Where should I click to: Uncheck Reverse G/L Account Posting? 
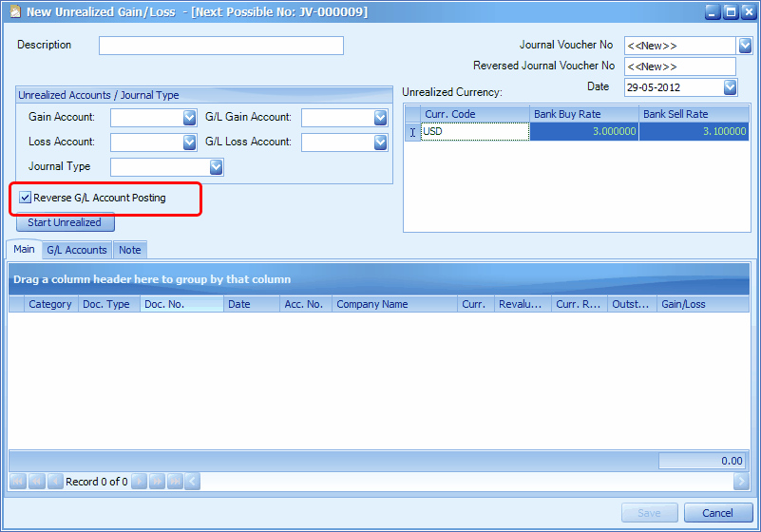click(26, 198)
